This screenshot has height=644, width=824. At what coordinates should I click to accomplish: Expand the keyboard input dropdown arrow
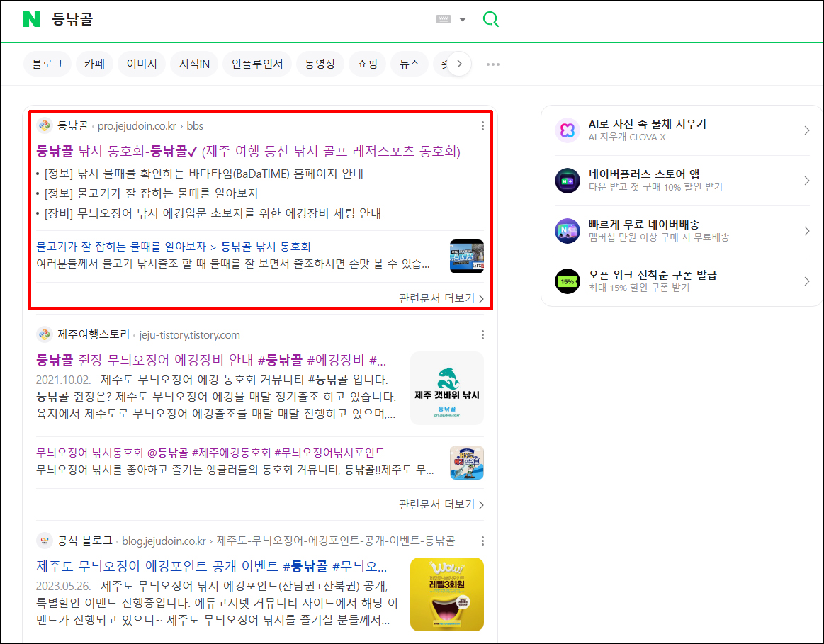click(x=463, y=19)
